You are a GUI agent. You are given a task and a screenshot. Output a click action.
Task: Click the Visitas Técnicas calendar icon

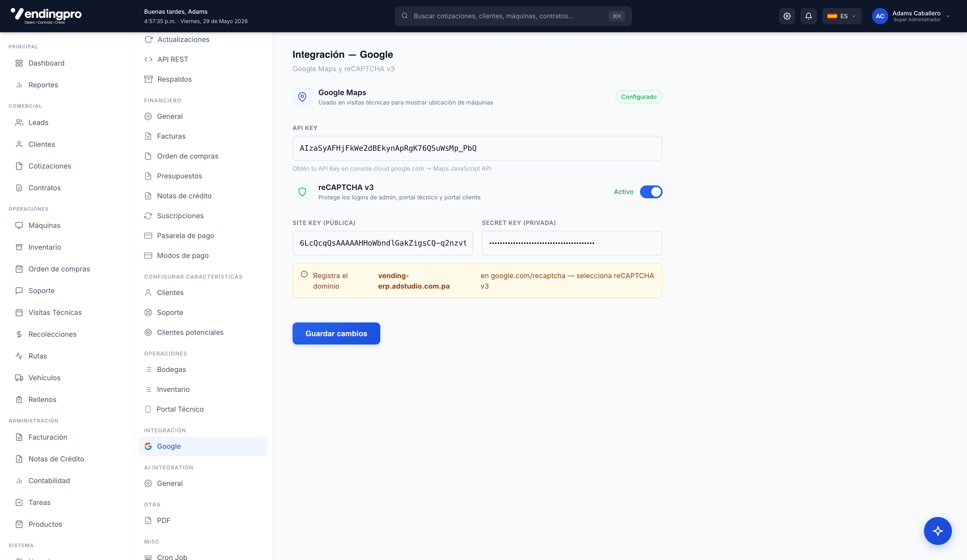19,312
